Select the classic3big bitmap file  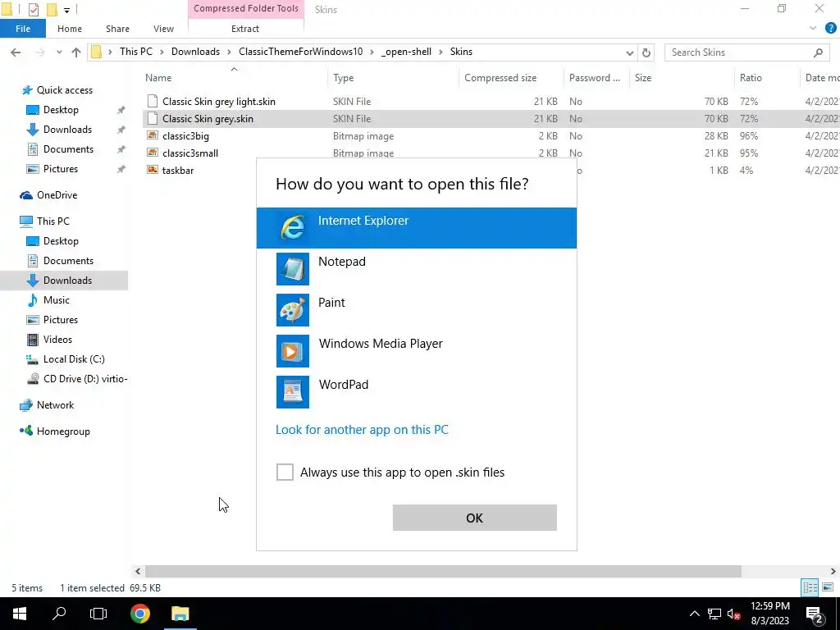[x=185, y=135]
